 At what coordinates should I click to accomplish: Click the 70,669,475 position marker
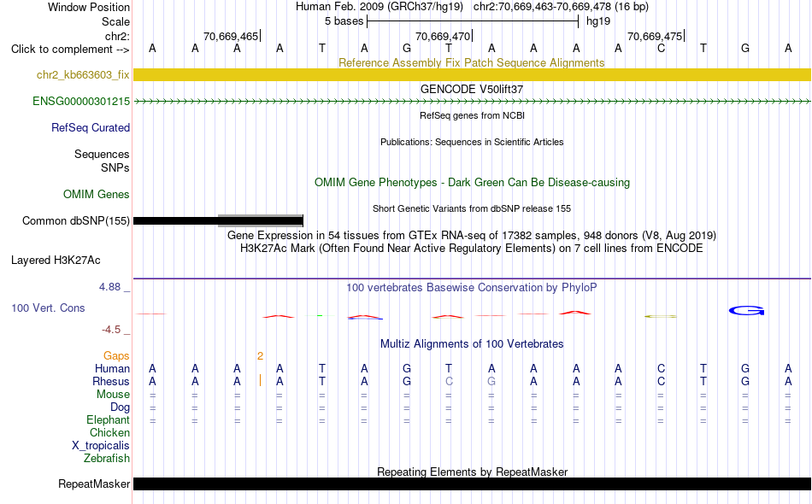click(x=655, y=36)
